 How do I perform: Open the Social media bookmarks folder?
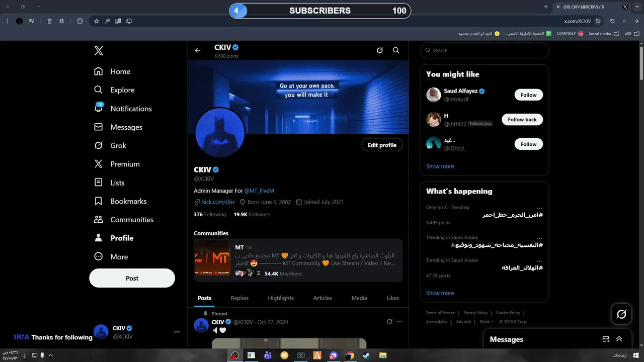point(604,34)
